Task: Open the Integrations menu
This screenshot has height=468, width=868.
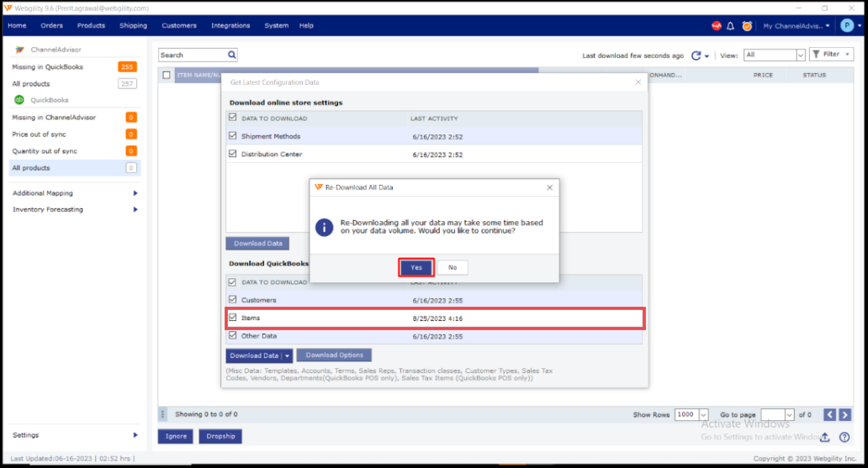Action: click(x=230, y=25)
